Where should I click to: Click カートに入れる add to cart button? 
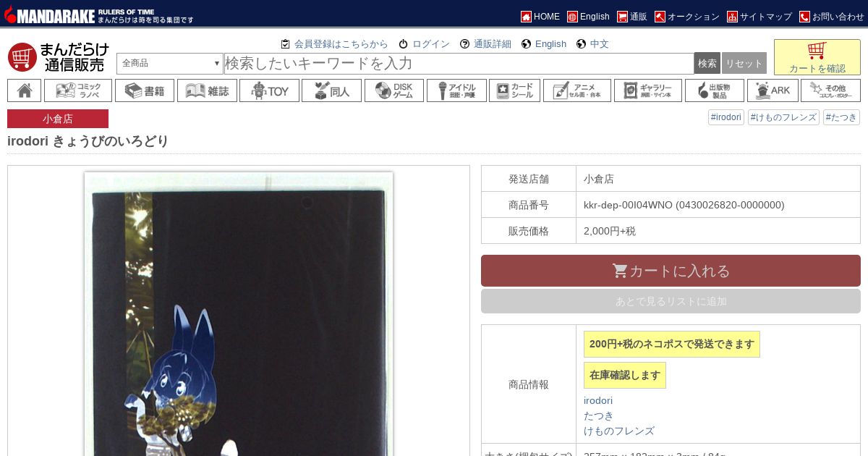pos(671,271)
